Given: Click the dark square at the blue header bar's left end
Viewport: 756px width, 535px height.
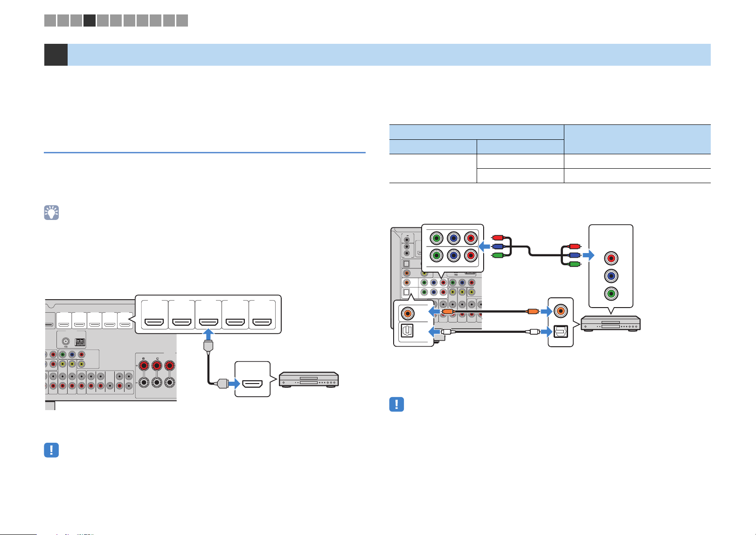Looking at the screenshot, I should click(56, 55).
